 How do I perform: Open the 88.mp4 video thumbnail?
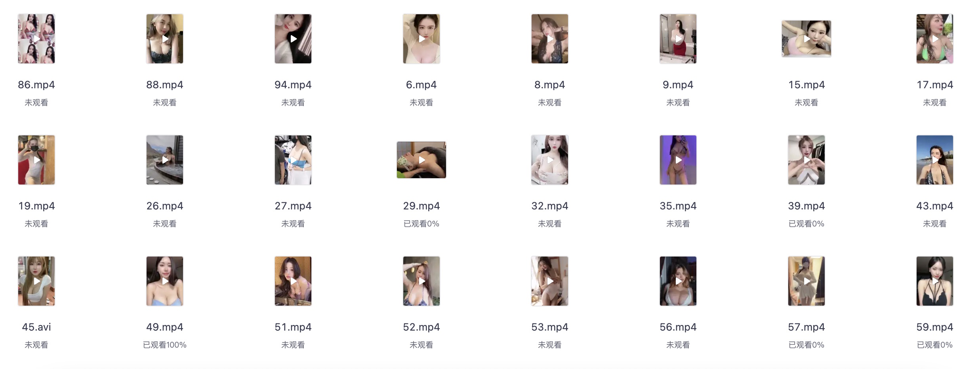coord(165,39)
